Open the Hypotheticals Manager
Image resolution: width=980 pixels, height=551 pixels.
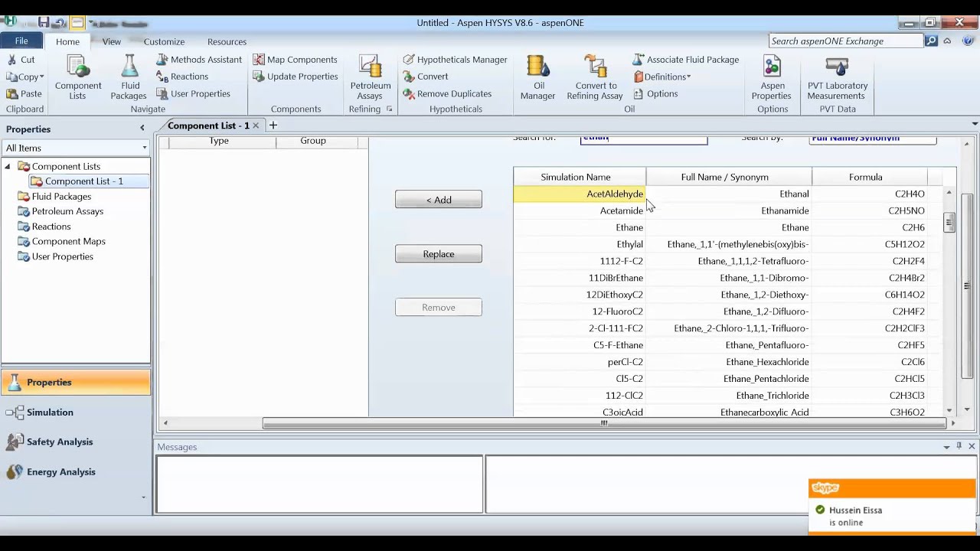[455, 60]
